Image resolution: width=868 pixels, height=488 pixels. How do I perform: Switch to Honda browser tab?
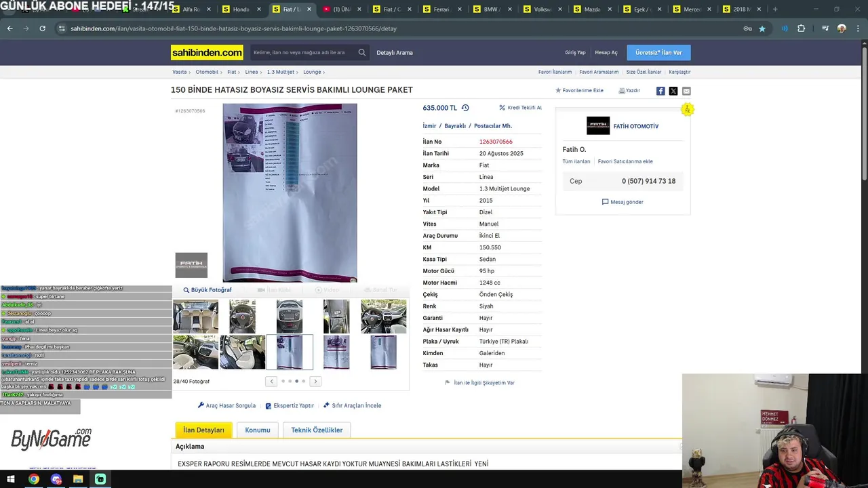point(241,9)
